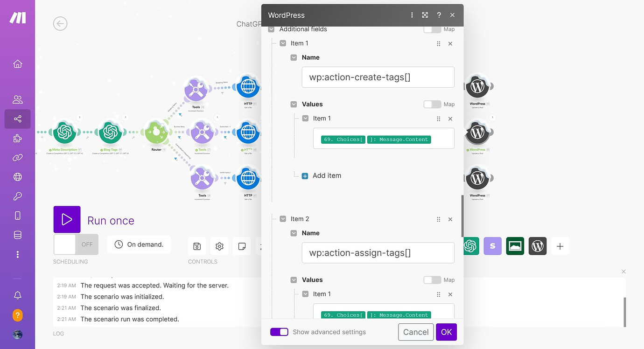Collapse Item 1 containing the create-tags field
The height and width of the screenshot is (349, 644).
pyautogui.click(x=283, y=43)
